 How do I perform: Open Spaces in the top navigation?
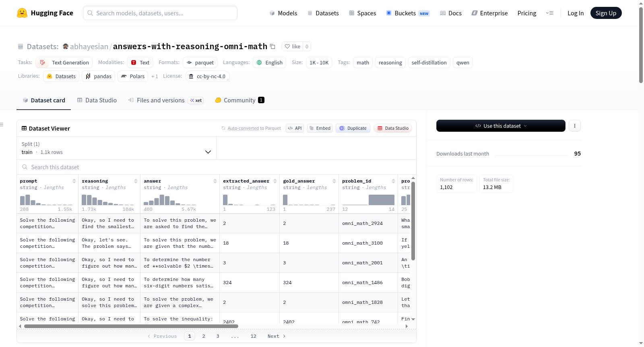pos(362,13)
